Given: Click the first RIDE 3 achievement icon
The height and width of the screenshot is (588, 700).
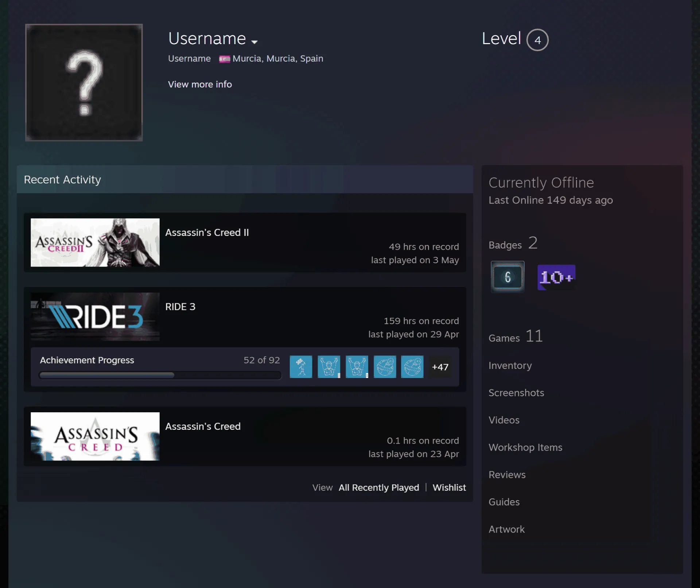Looking at the screenshot, I should pos(301,367).
